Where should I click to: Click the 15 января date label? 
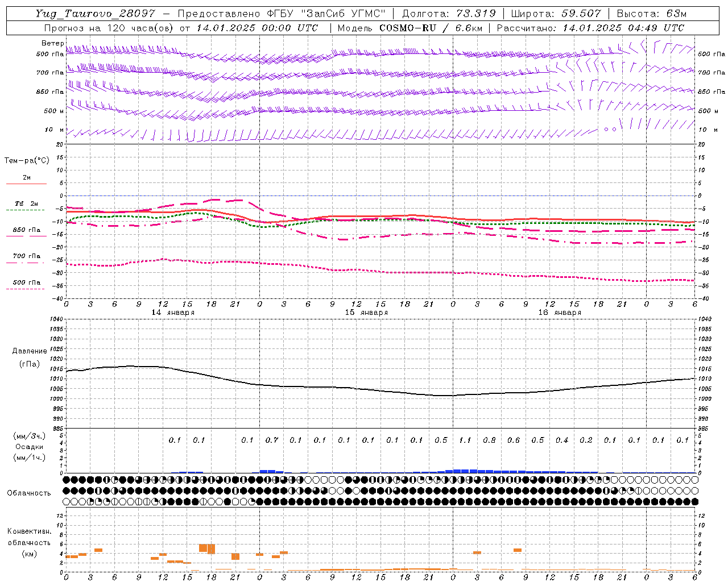pyautogui.click(x=366, y=313)
